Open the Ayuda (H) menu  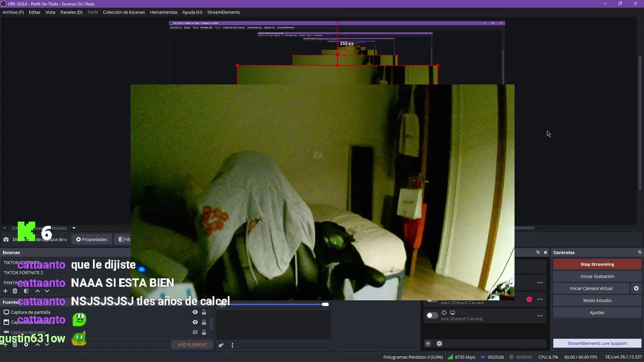(x=192, y=12)
